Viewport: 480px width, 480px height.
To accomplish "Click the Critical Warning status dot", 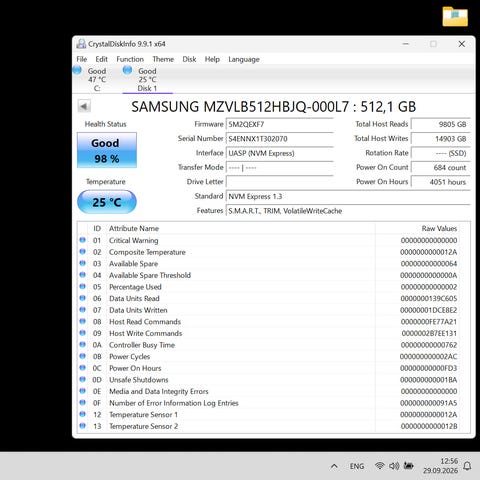I will (82, 240).
